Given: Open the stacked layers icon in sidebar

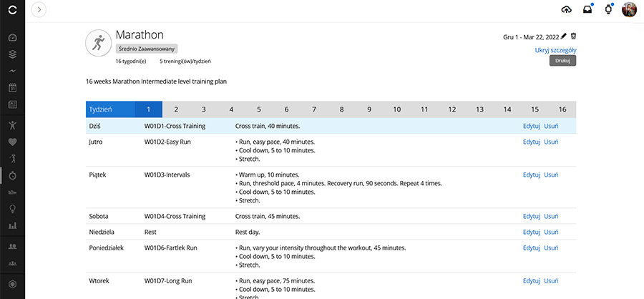Looking at the screenshot, I should pyautogui.click(x=12, y=54).
